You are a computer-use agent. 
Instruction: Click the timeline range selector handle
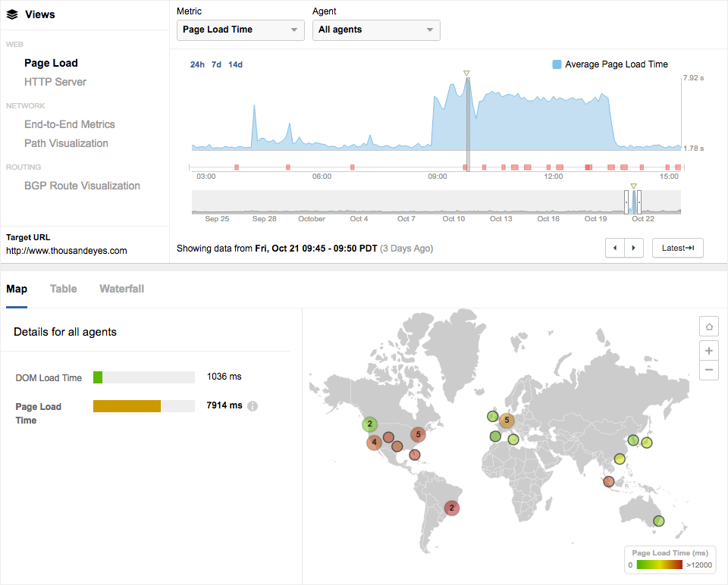point(626,202)
